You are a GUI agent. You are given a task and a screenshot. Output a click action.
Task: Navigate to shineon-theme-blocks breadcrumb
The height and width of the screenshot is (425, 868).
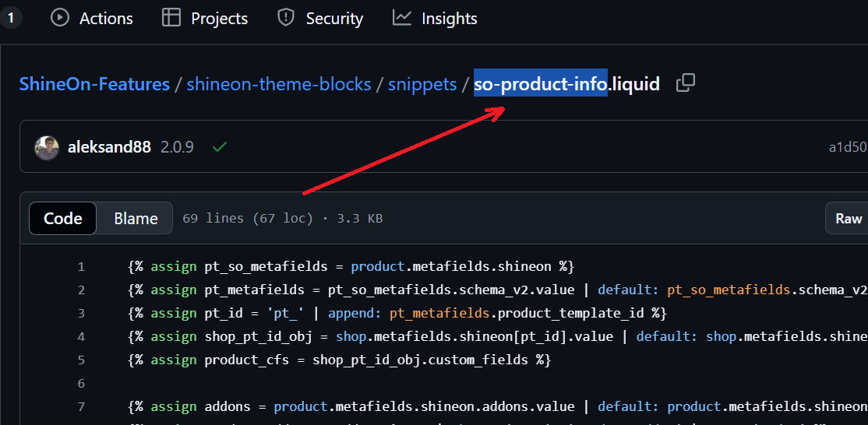tap(279, 84)
